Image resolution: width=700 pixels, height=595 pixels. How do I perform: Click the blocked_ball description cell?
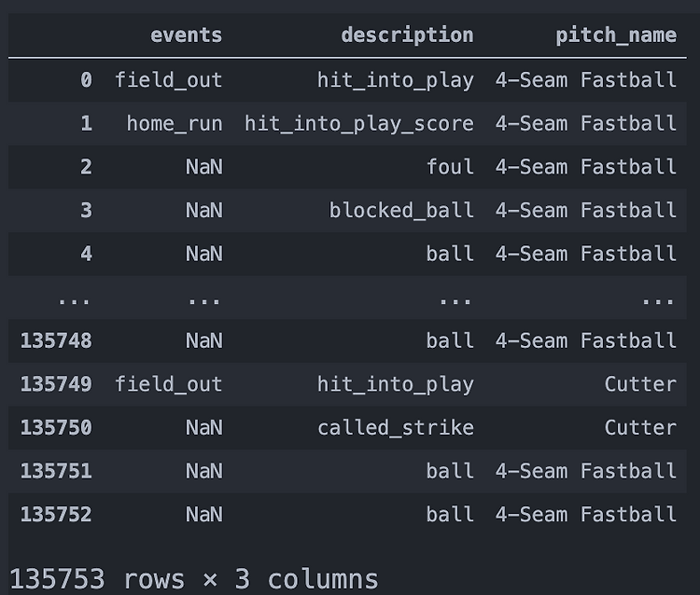click(401, 210)
